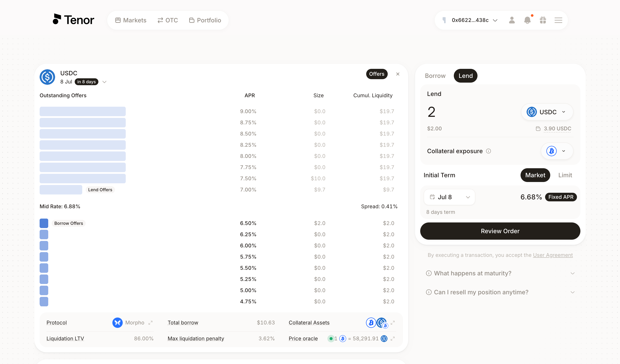Viewport: 620px width, 364px height.
Task: Click the Review Order button
Action: pos(500,231)
